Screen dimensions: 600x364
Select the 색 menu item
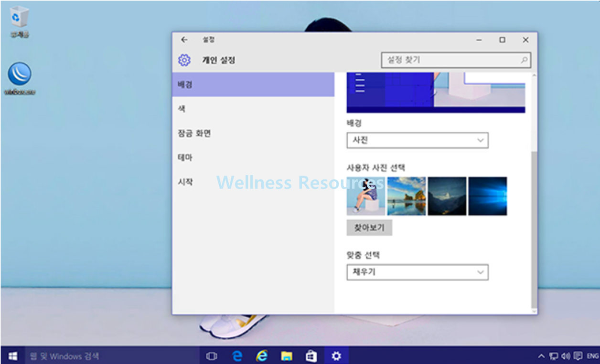[x=253, y=109]
